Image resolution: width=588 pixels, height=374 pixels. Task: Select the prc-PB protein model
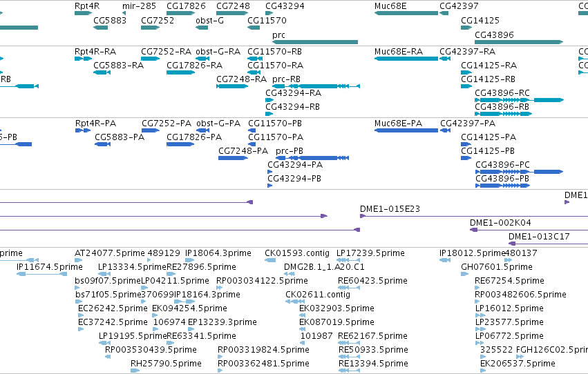tap(312, 158)
